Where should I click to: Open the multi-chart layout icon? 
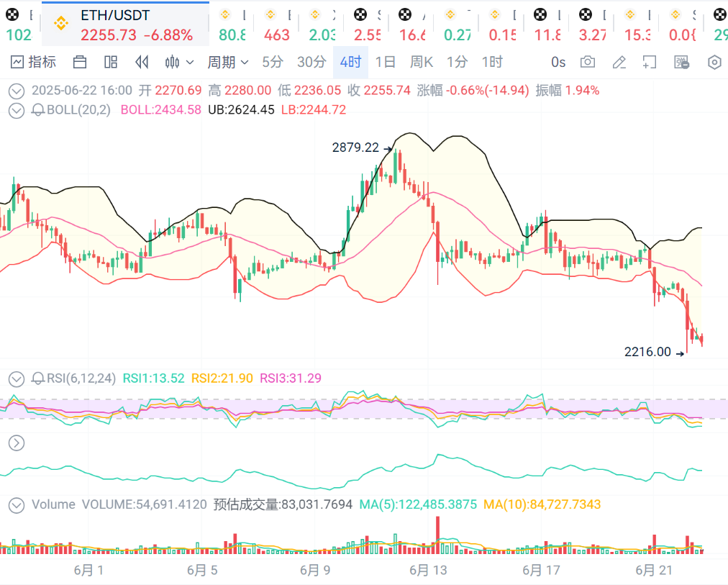(111, 62)
